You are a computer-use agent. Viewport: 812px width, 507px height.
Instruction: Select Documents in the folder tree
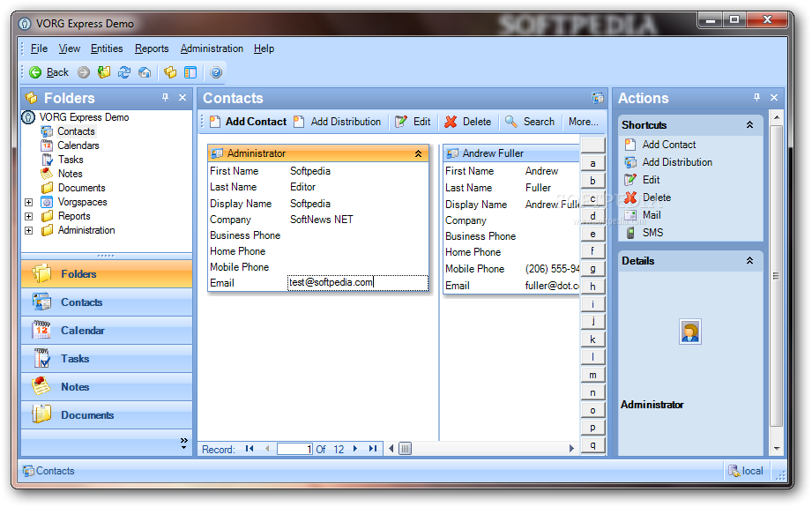(81, 188)
